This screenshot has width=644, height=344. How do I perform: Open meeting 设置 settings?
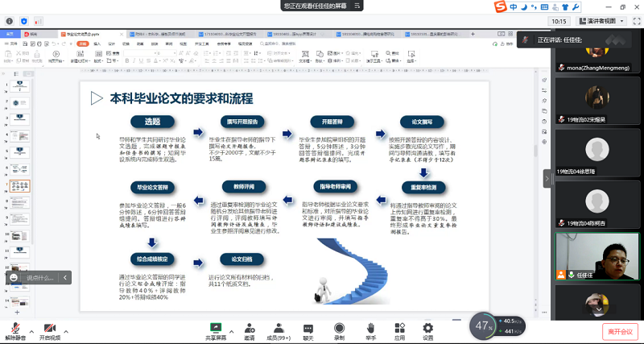[427, 330]
